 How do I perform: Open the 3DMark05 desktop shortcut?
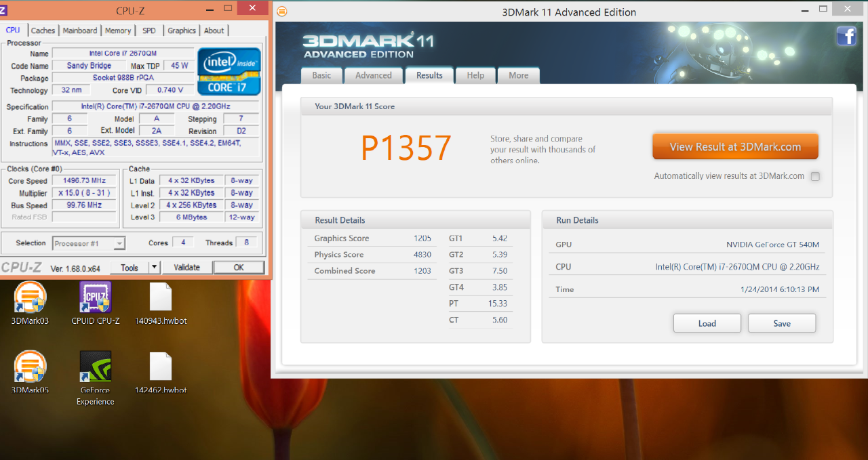30,372
